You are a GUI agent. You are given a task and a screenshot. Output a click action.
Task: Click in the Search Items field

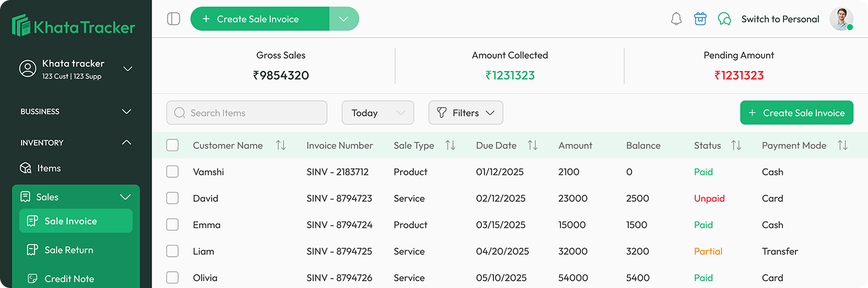click(x=247, y=113)
